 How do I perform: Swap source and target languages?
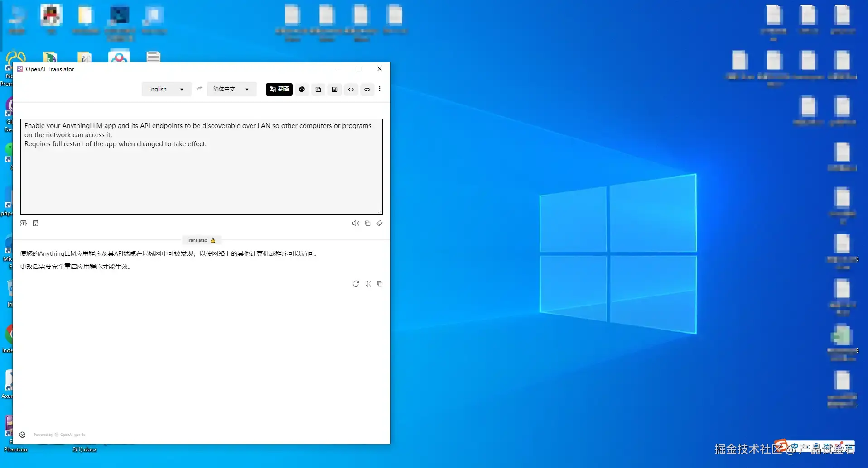pos(199,89)
